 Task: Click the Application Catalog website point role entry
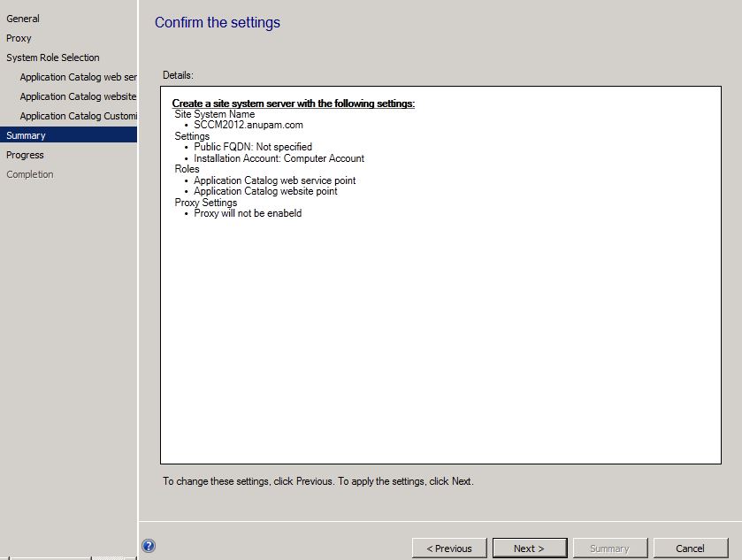[266, 191]
